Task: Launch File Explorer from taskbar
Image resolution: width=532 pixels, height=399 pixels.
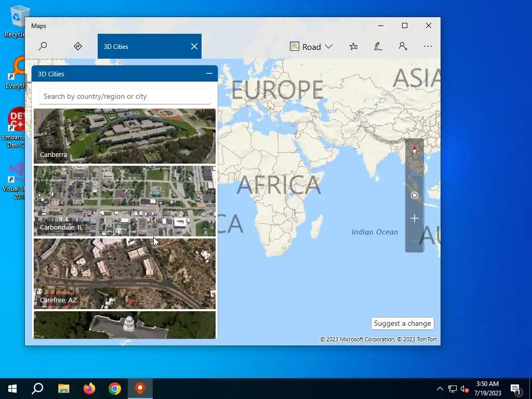Action: 63,389
